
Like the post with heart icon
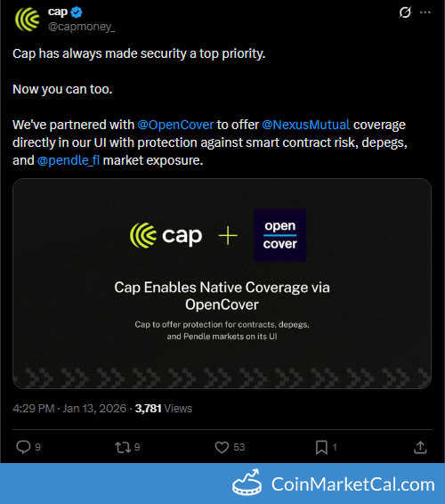pyautogui.click(x=222, y=447)
